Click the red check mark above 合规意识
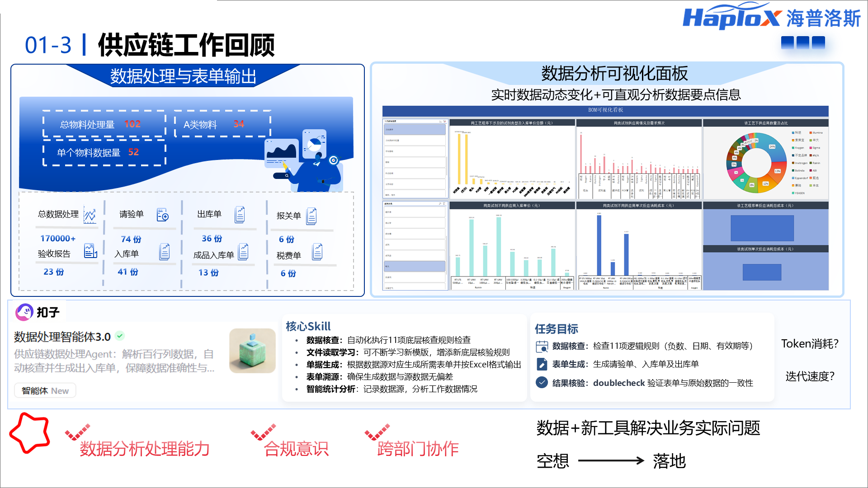The height and width of the screenshot is (488, 868). coord(264,432)
